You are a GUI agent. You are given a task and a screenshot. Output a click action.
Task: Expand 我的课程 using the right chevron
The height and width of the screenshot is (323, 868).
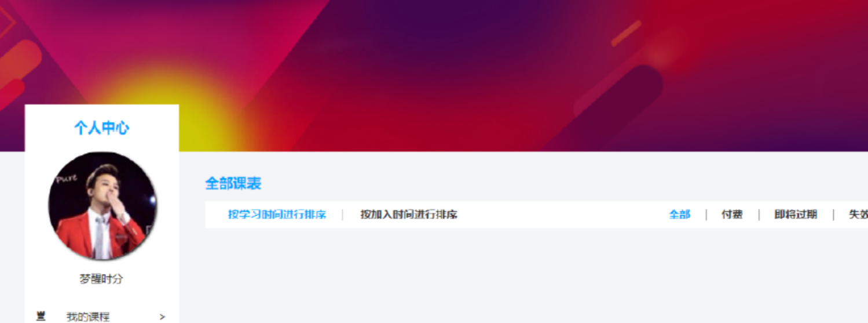click(x=162, y=317)
